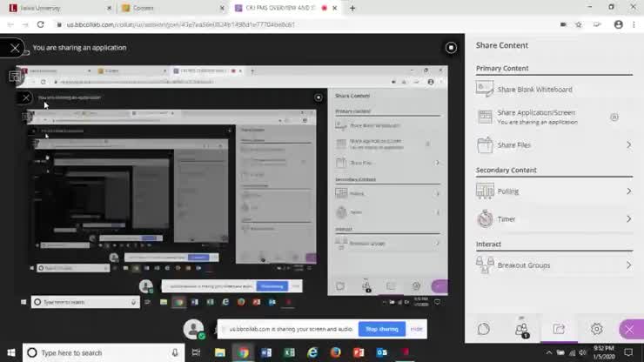Click the stop sharing square icon in header
The width and height of the screenshot is (644, 362).
click(451, 48)
